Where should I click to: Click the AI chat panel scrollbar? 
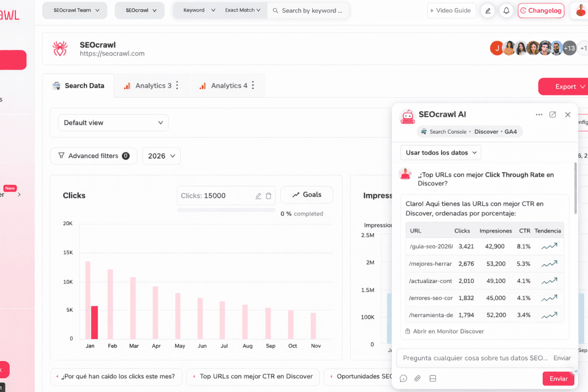click(575, 188)
